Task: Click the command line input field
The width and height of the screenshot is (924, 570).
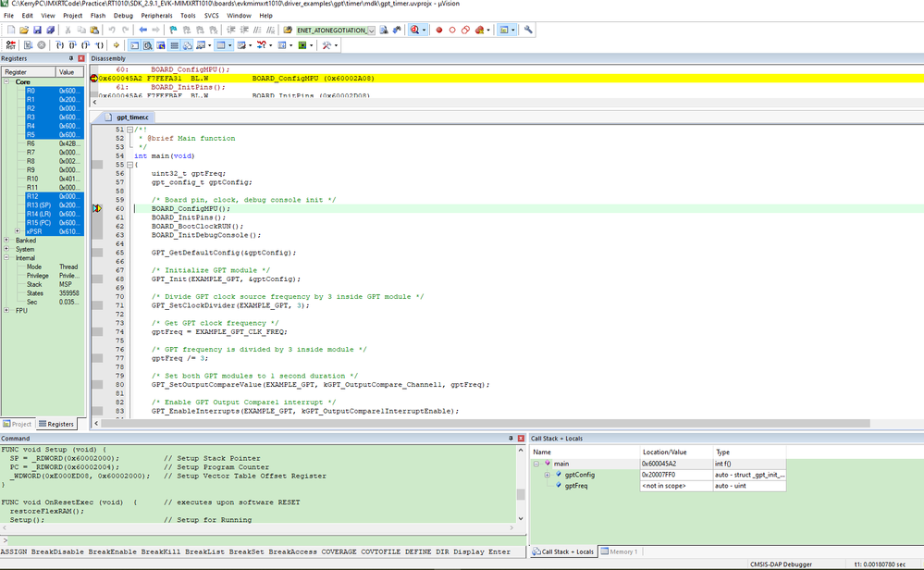Action: tap(259, 539)
